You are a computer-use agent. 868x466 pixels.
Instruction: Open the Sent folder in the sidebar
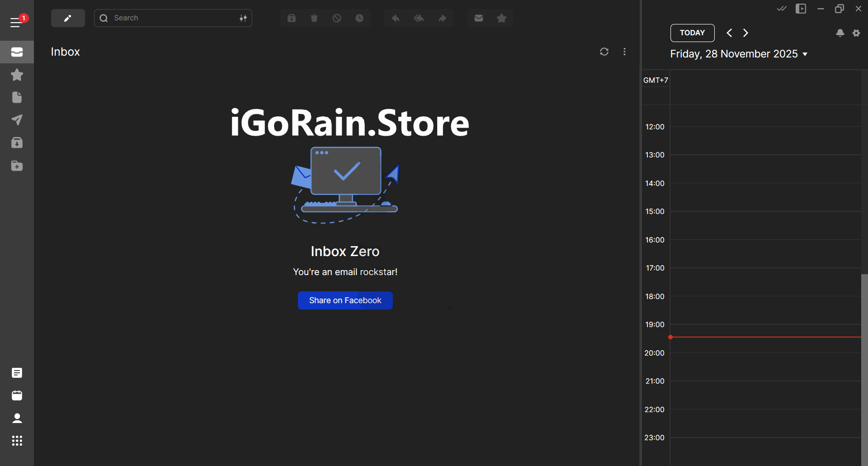click(x=17, y=120)
